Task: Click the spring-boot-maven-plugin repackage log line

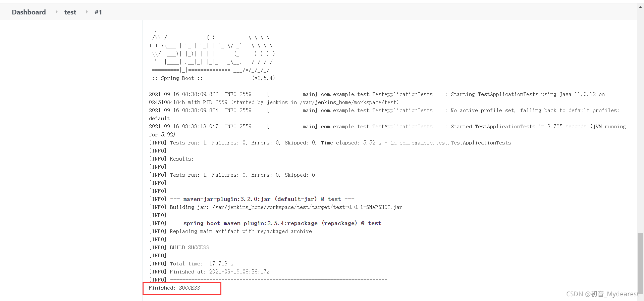Action: click(x=272, y=223)
